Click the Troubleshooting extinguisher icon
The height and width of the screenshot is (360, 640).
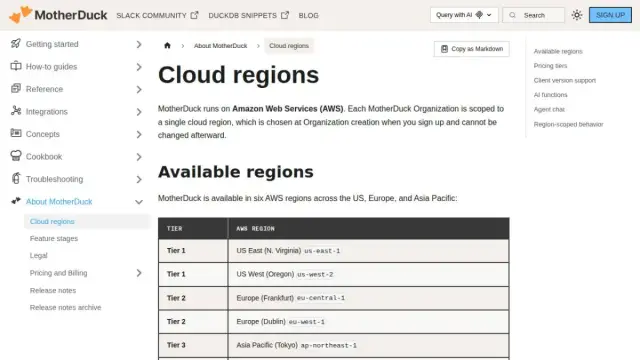click(x=16, y=178)
